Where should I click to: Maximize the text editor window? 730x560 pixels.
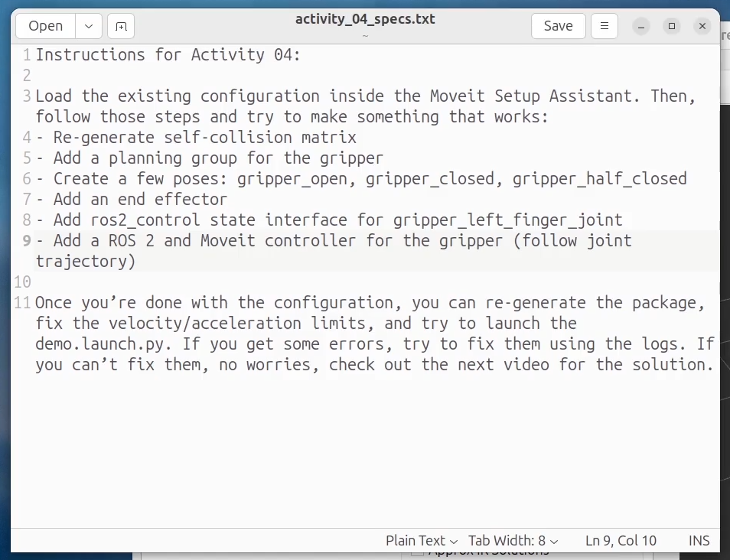click(x=672, y=26)
